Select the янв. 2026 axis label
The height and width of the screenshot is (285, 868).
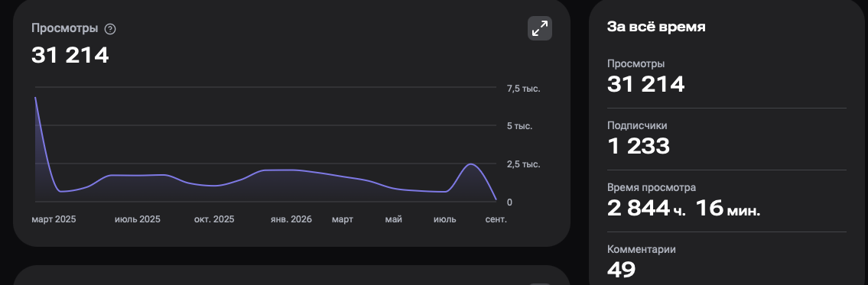coord(291,220)
